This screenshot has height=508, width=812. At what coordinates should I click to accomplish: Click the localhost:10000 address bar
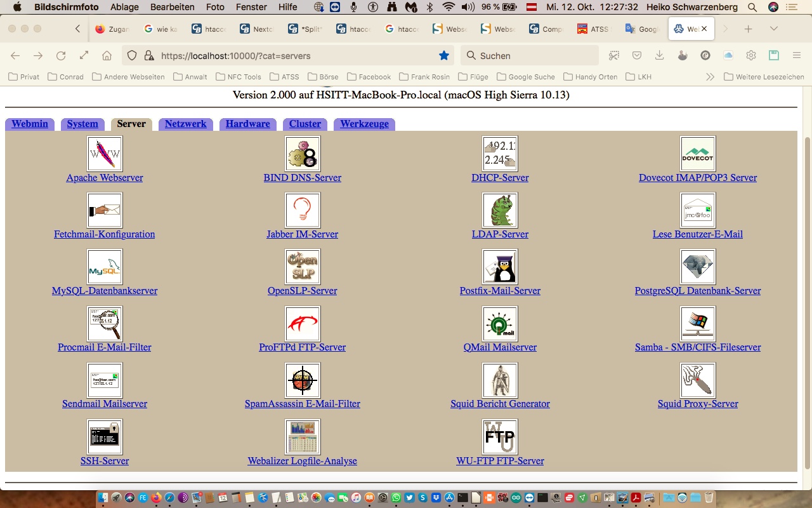287,56
